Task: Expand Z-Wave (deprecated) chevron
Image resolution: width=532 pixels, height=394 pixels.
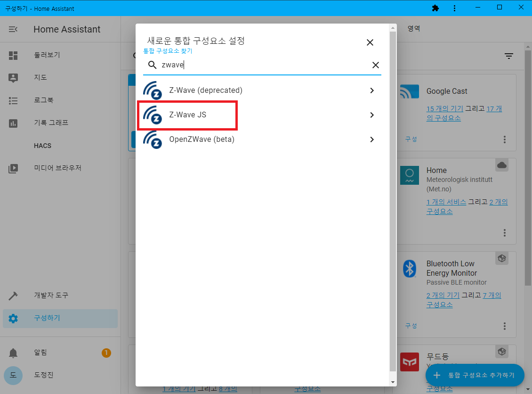Action: coord(372,90)
